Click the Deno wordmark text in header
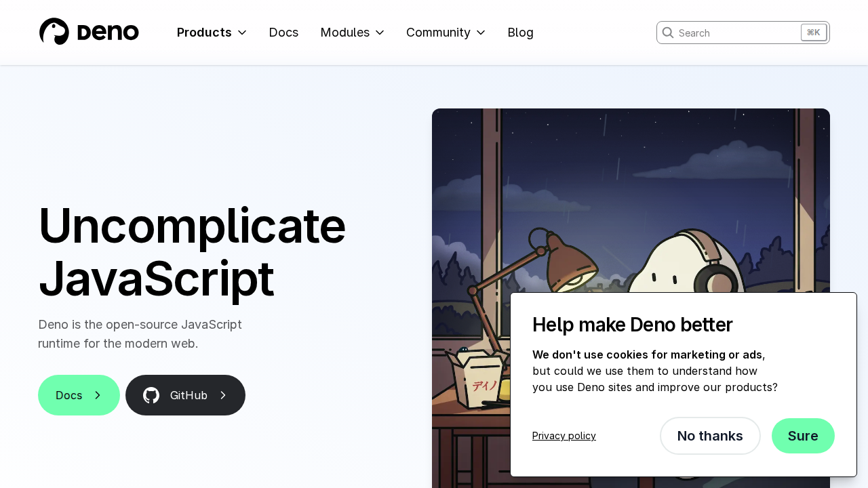 pos(108,33)
